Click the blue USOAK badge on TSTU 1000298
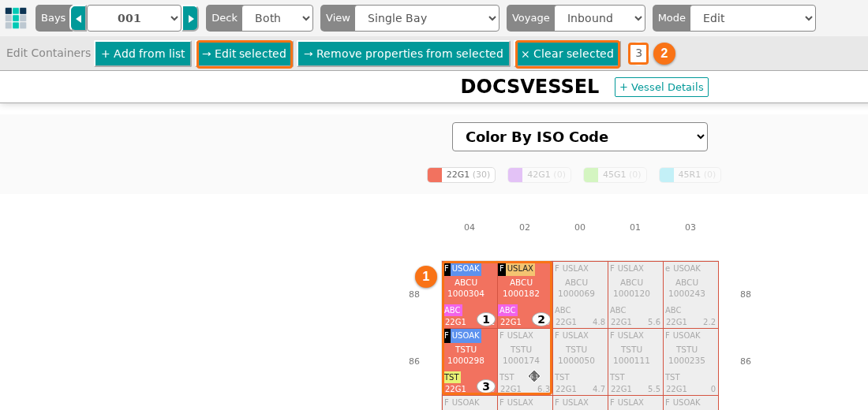 pos(466,336)
